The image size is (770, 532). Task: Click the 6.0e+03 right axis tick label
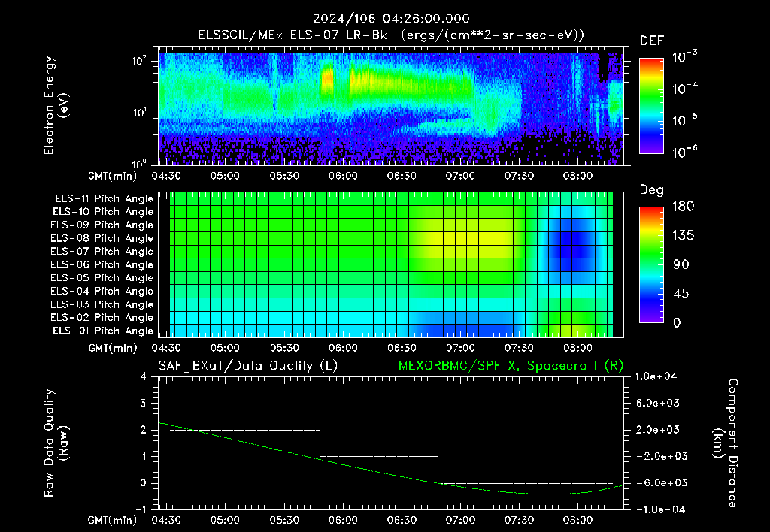(x=658, y=404)
